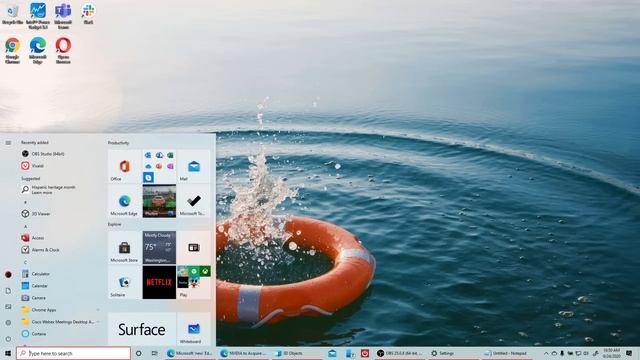640x360 pixels.
Task: Switch to OBS taskbar window
Action: (x=400, y=353)
